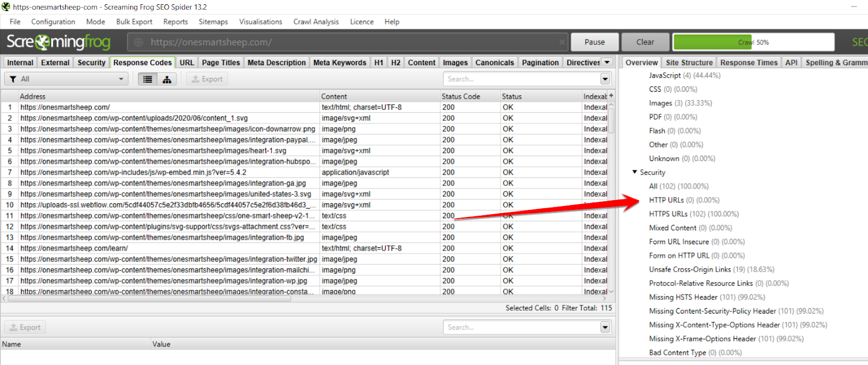Switch to the Security tab
The image size is (868, 365).
91,62
